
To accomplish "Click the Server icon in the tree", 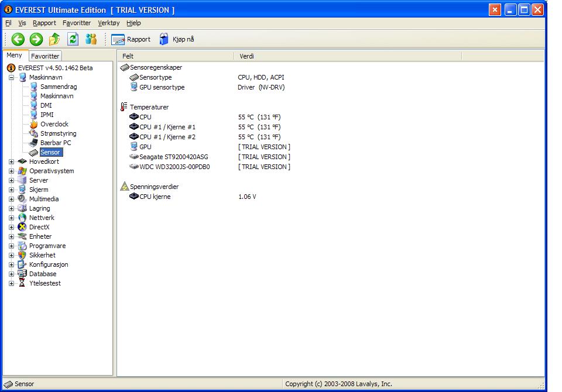I will (x=22, y=180).
